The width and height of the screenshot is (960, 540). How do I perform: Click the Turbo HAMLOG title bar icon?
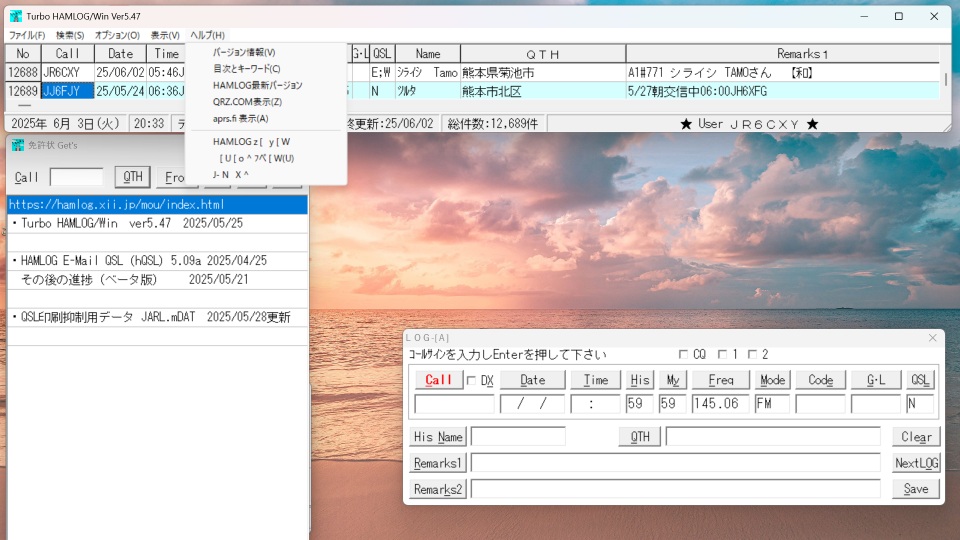click(x=15, y=16)
